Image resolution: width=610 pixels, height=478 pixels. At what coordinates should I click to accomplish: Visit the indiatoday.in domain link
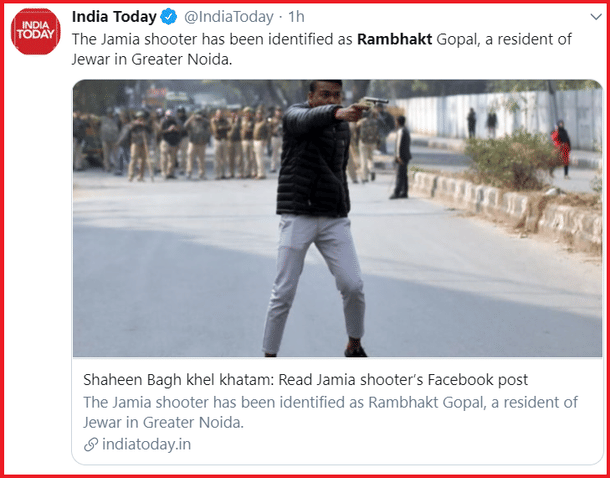(x=146, y=445)
